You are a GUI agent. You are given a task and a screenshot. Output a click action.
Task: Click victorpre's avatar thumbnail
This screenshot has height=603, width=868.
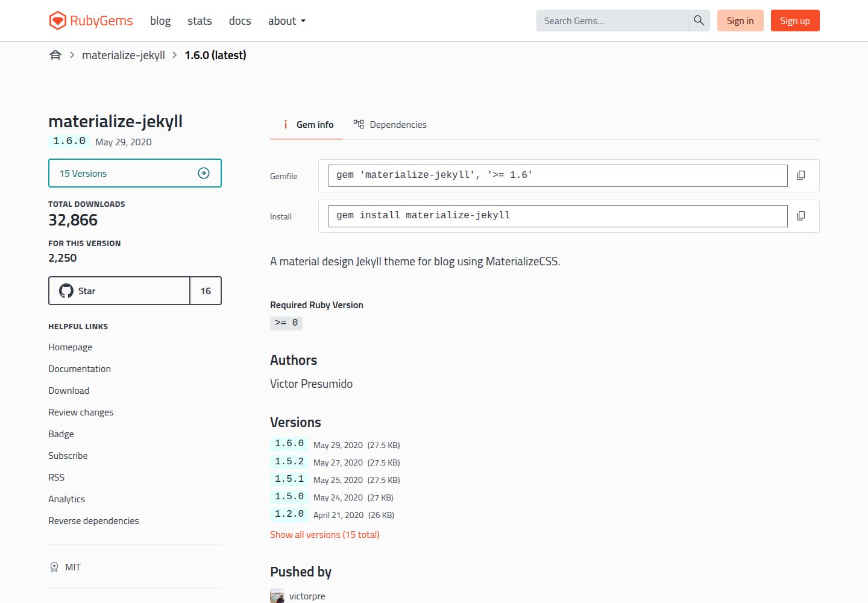277,596
